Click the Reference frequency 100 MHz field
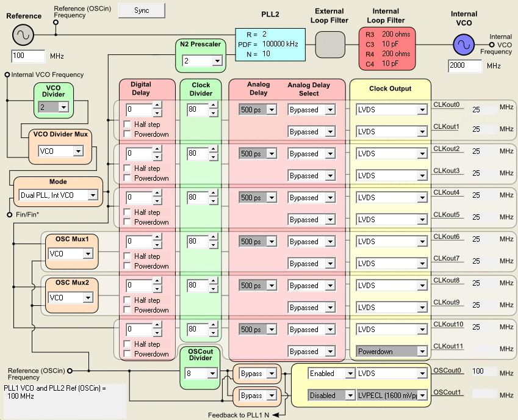This screenshot has width=518, height=420. (29, 57)
